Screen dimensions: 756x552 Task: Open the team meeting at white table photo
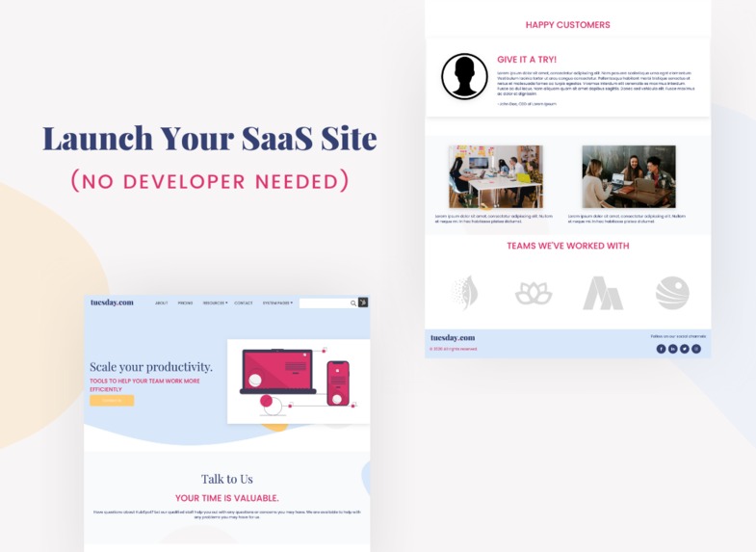pos(496,176)
